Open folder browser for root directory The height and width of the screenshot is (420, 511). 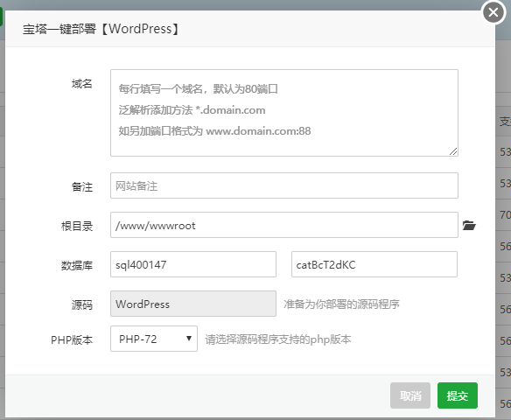click(x=469, y=225)
